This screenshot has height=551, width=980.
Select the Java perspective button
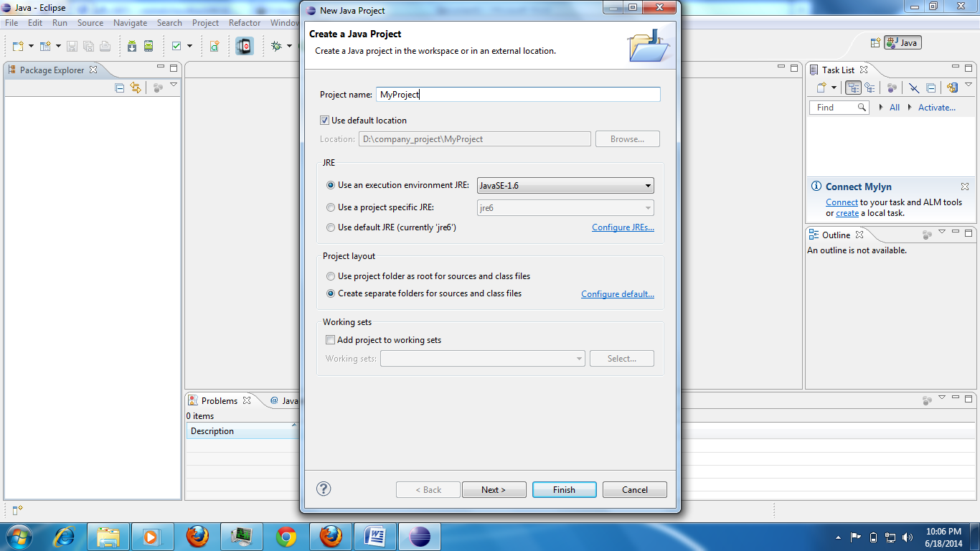tap(903, 42)
